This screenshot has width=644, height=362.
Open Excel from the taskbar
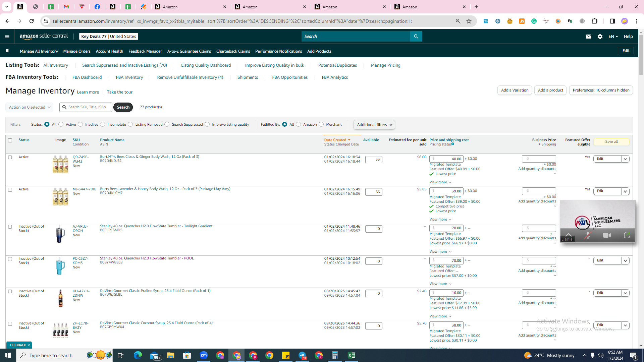point(352,355)
